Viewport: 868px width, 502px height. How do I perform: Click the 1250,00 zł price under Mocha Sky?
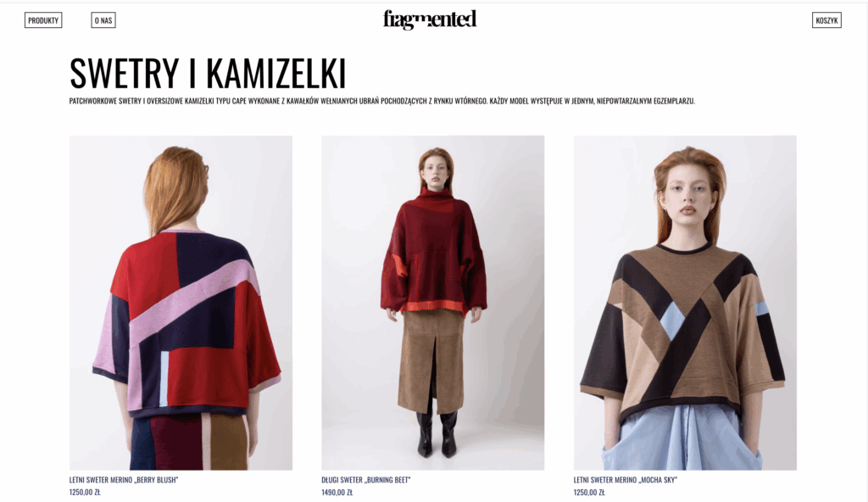click(x=589, y=492)
